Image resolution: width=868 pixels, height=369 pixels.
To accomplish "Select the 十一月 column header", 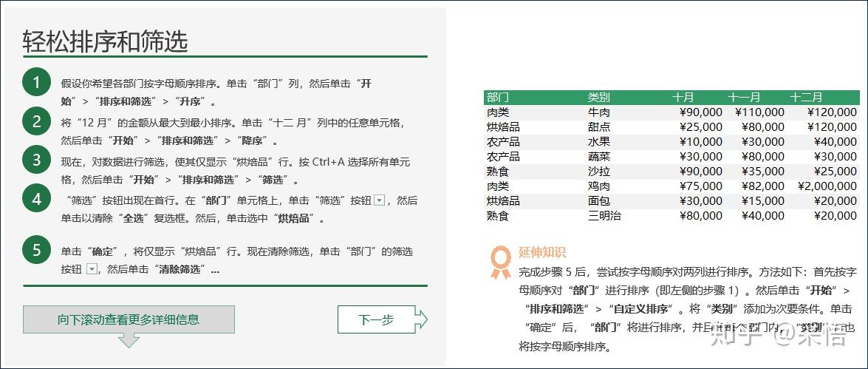I will coord(744,97).
